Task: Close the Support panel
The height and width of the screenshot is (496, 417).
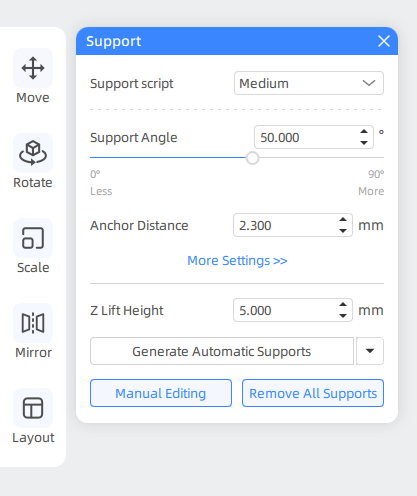Action: click(x=384, y=41)
